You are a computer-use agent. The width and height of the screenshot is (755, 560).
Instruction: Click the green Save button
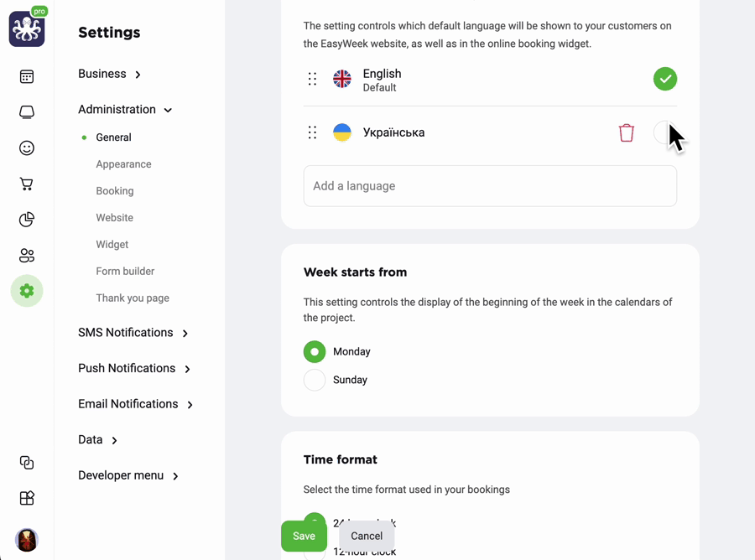pyautogui.click(x=304, y=536)
